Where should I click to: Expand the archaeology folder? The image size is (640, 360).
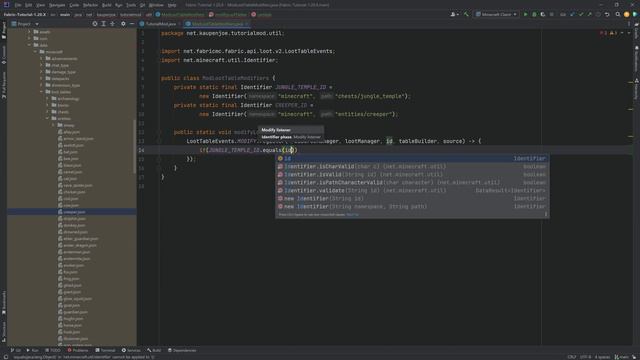point(48,98)
